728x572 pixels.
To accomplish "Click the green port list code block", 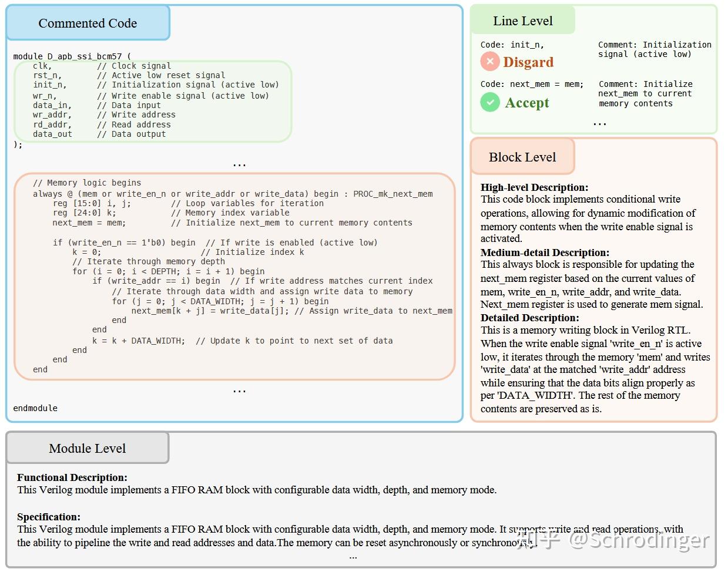I will tap(153, 100).
